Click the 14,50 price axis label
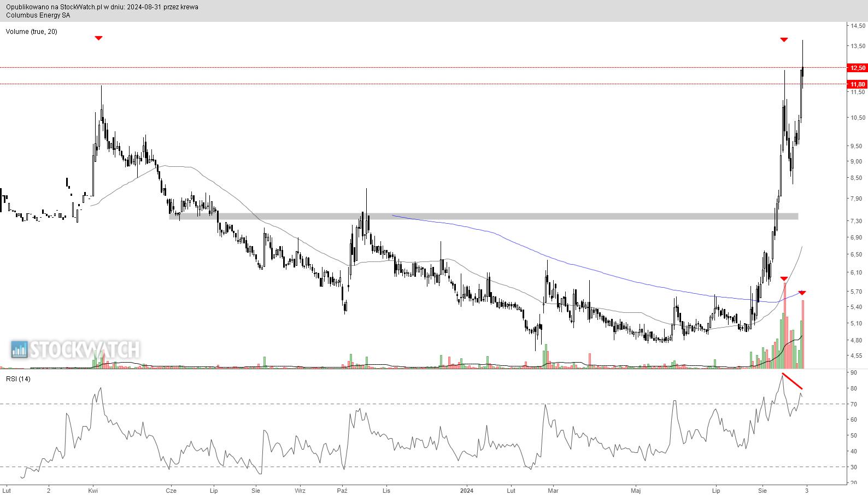This screenshot has width=868, height=495. 858,26
